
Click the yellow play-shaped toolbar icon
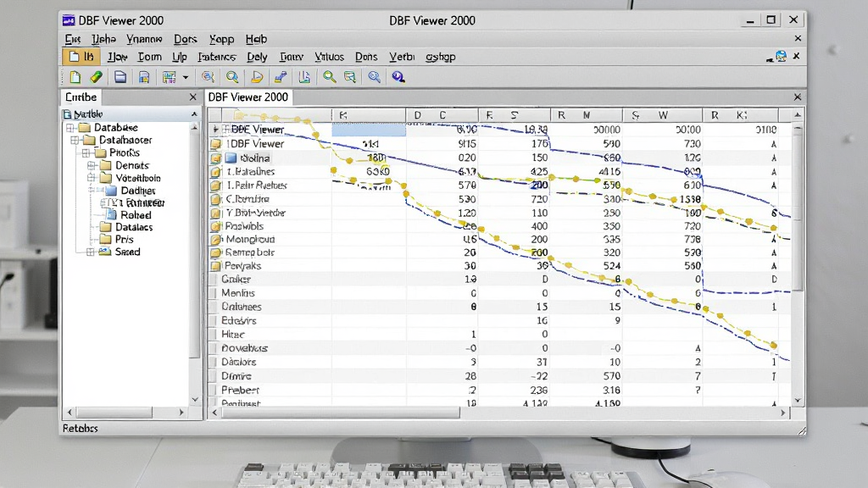point(256,77)
